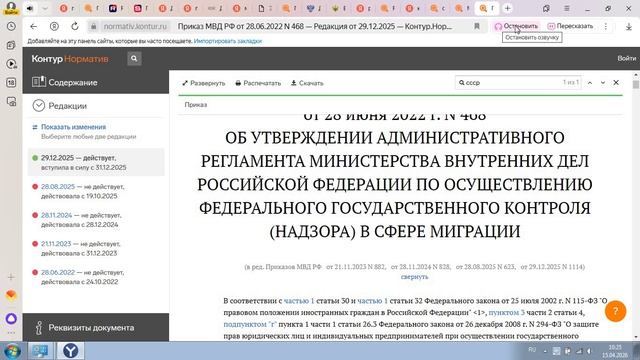Open the пунктом 3 link
This screenshot has width=640, height=360.
507,313
